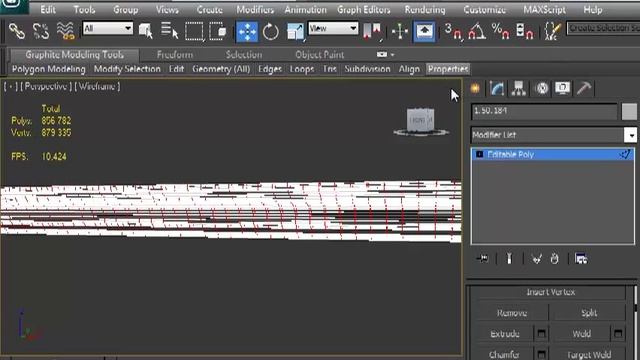Open Configure Modifier Sets icon

tap(581, 259)
